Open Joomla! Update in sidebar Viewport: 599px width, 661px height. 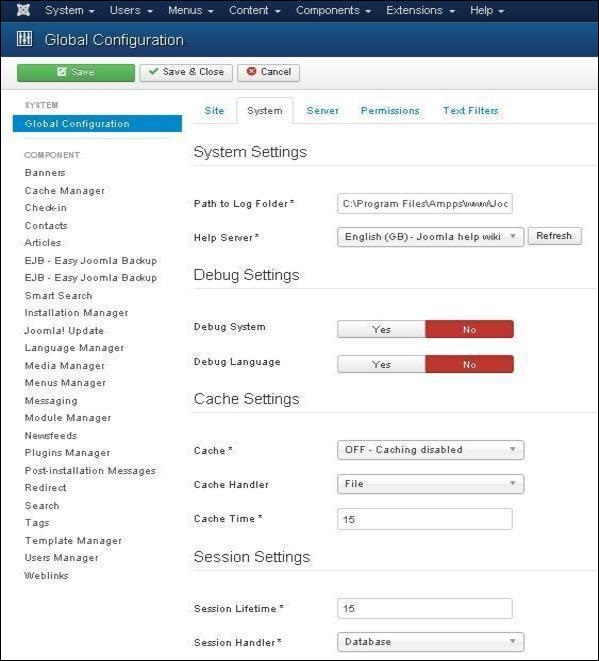pos(64,330)
